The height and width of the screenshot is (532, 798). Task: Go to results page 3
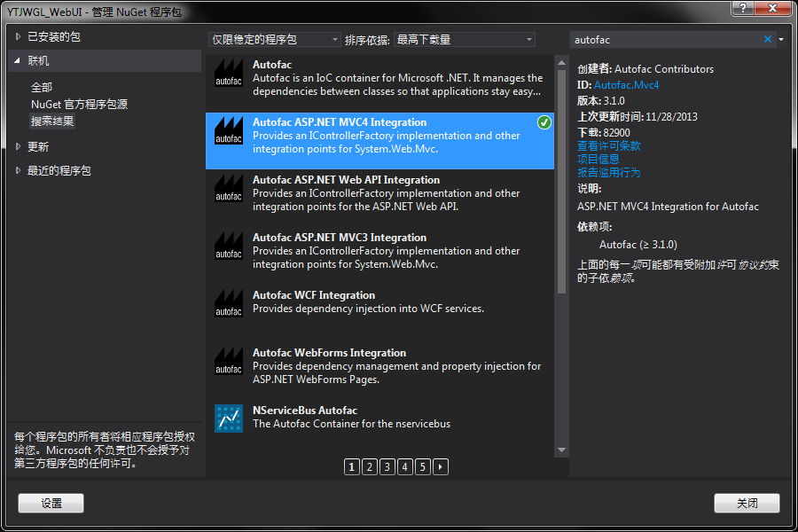(x=387, y=467)
